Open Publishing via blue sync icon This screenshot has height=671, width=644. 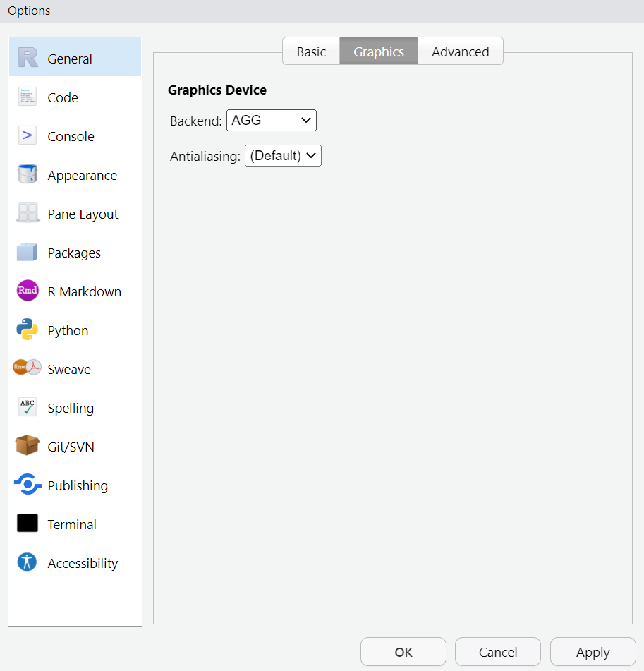tap(28, 485)
